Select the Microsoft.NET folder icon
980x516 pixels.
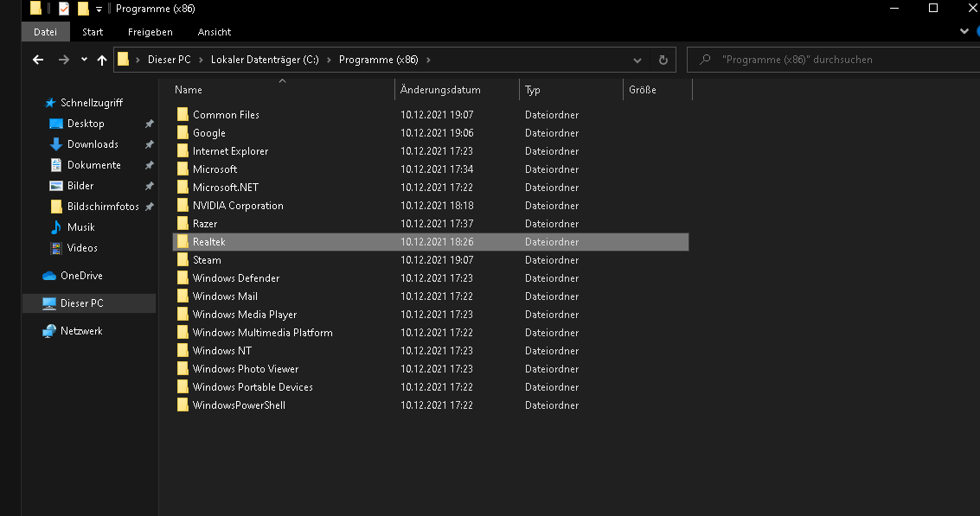click(x=183, y=187)
